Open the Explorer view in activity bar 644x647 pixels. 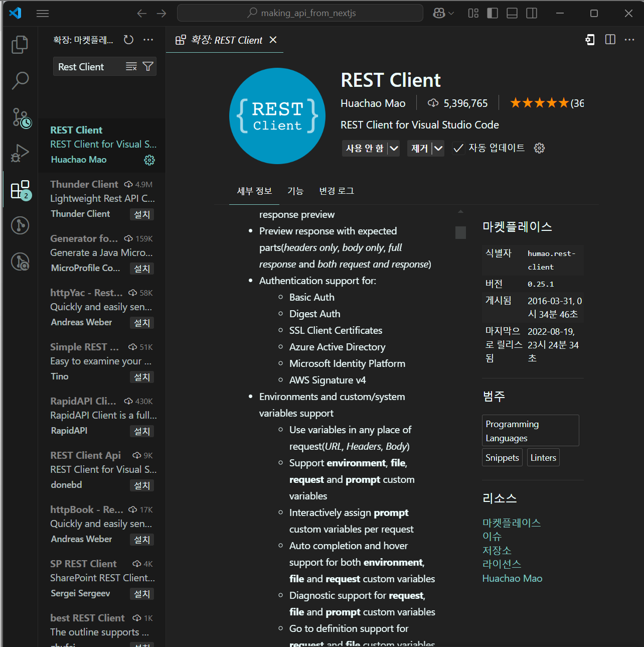coord(20,44)
